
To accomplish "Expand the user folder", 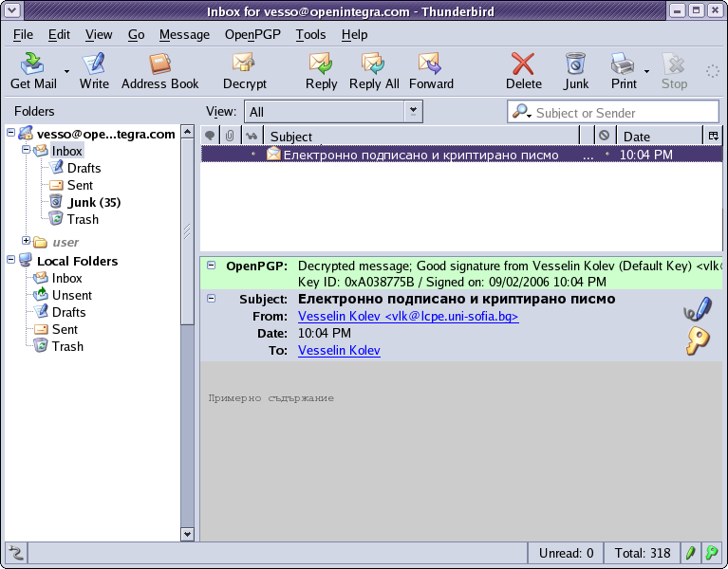I will [x=26, y=240].
